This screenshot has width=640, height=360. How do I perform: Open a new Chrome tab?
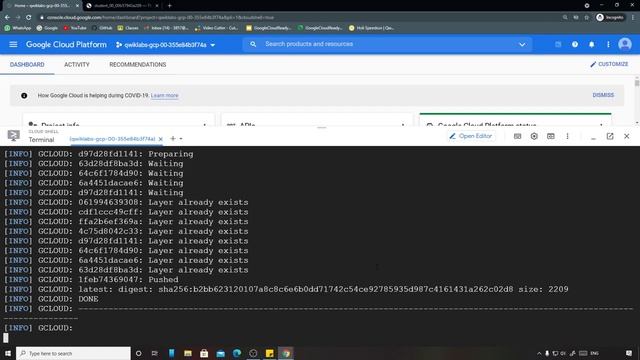pyautogui.click(x=169, y=6)
